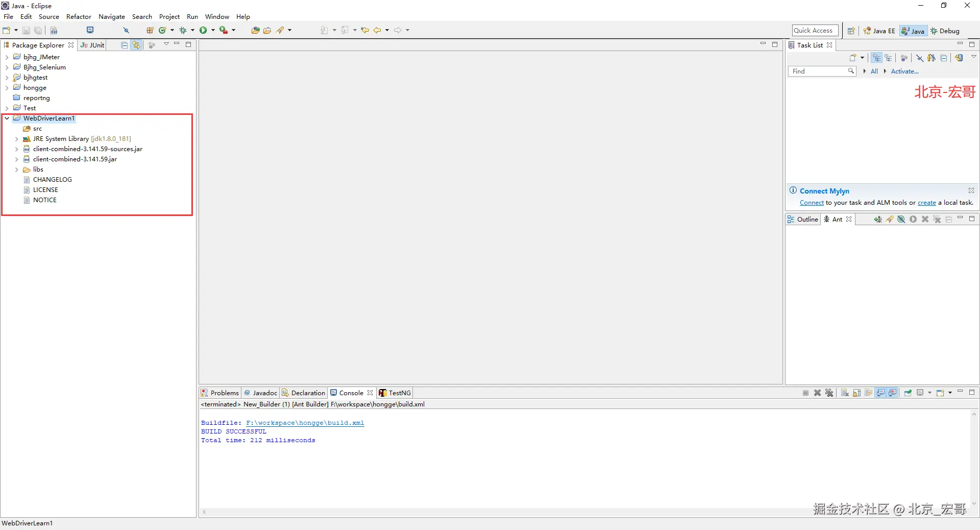Viewport: 980px width, 530px height.
Task: Click the Back navigation yellow arrow
Action: (x=377, y=30)
